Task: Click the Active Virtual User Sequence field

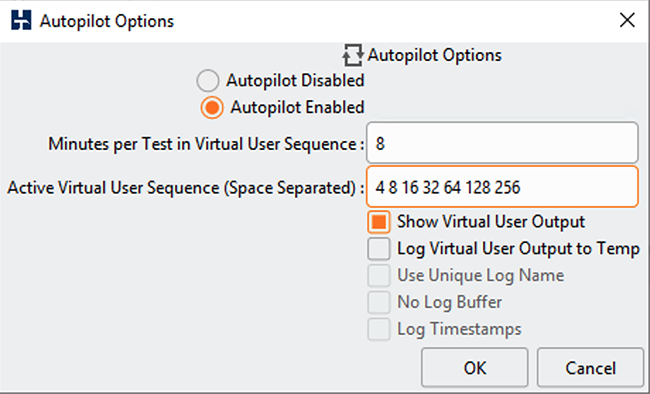Action: (502, 187)
